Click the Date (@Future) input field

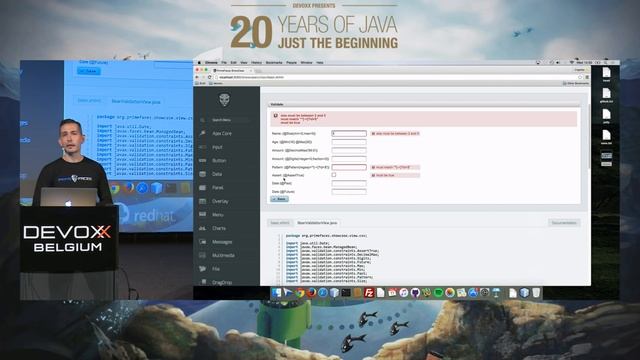coord(349,191)
